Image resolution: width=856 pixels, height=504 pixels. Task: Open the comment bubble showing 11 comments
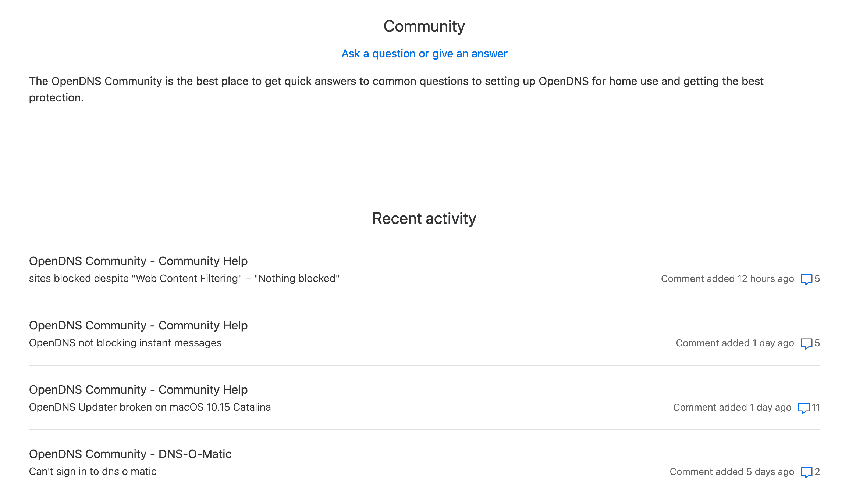(805, 408)
